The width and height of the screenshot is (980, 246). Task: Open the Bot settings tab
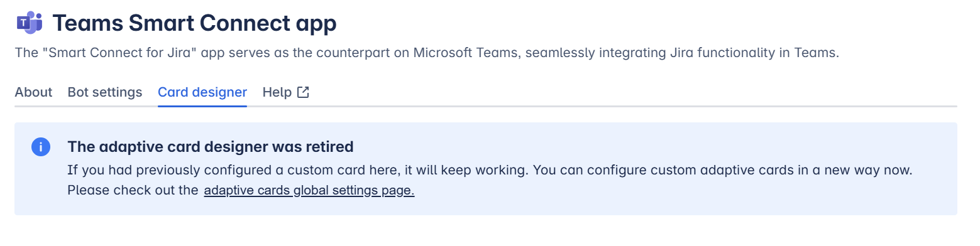105,92
